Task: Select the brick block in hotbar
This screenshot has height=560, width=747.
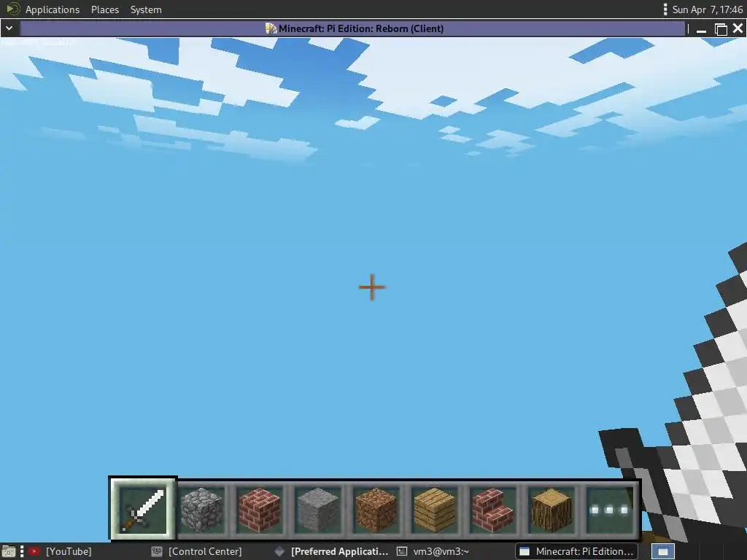Action: tap(259, 509)
